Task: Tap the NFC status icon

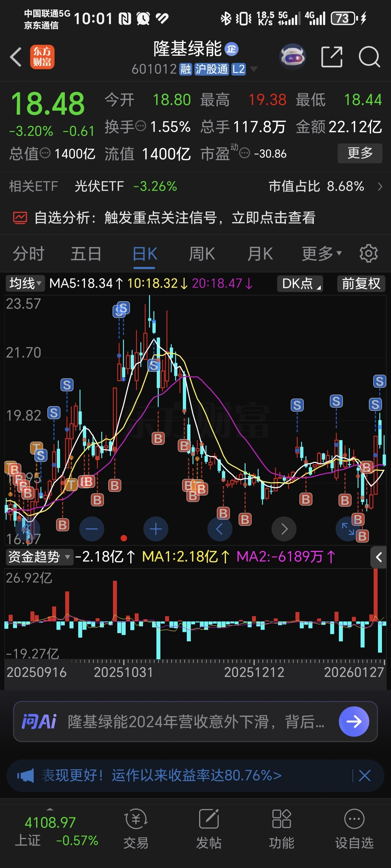Action: point(125,18)
